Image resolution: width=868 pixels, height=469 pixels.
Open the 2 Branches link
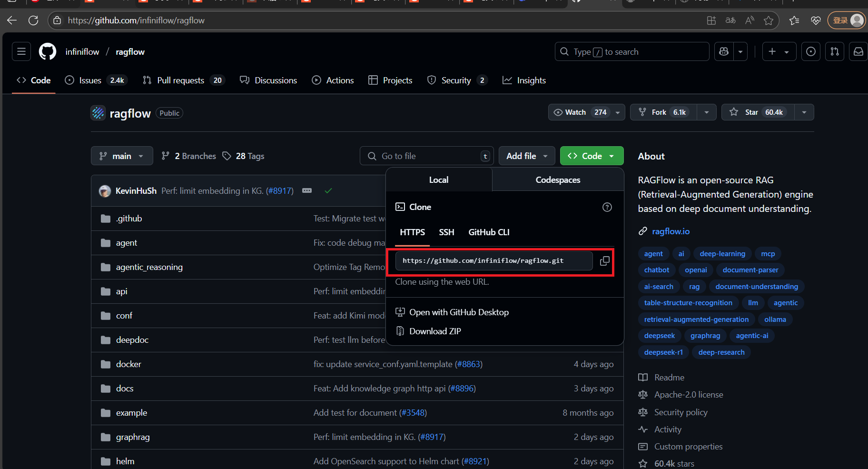click(189, 156)
